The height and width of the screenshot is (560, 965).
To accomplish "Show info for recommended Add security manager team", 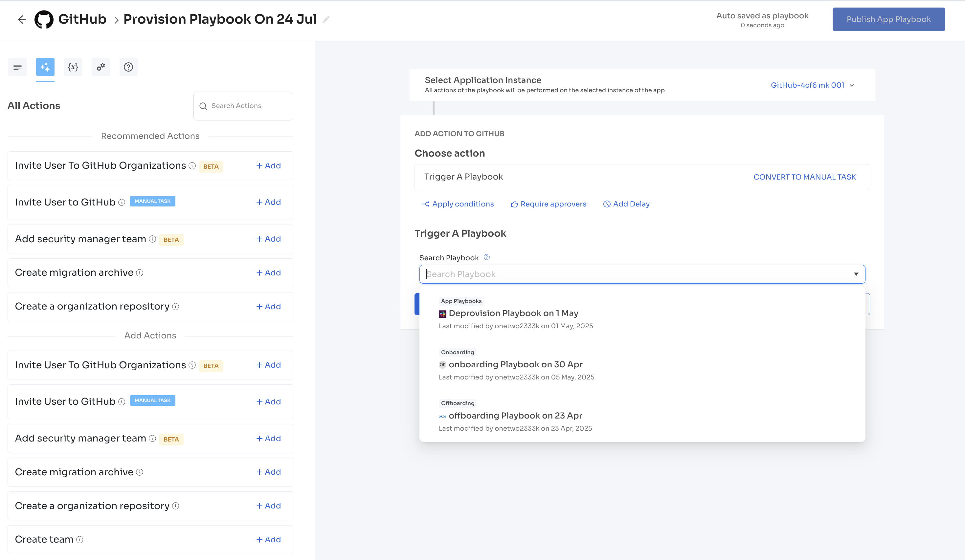I will tap(152, 239).
